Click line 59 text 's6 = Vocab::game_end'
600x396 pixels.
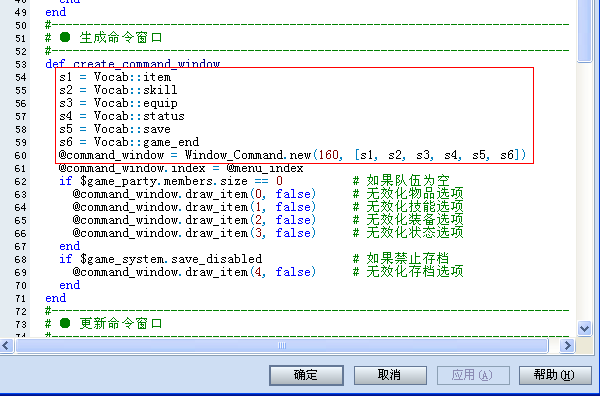pyautogui.click(x=129, y=142)
